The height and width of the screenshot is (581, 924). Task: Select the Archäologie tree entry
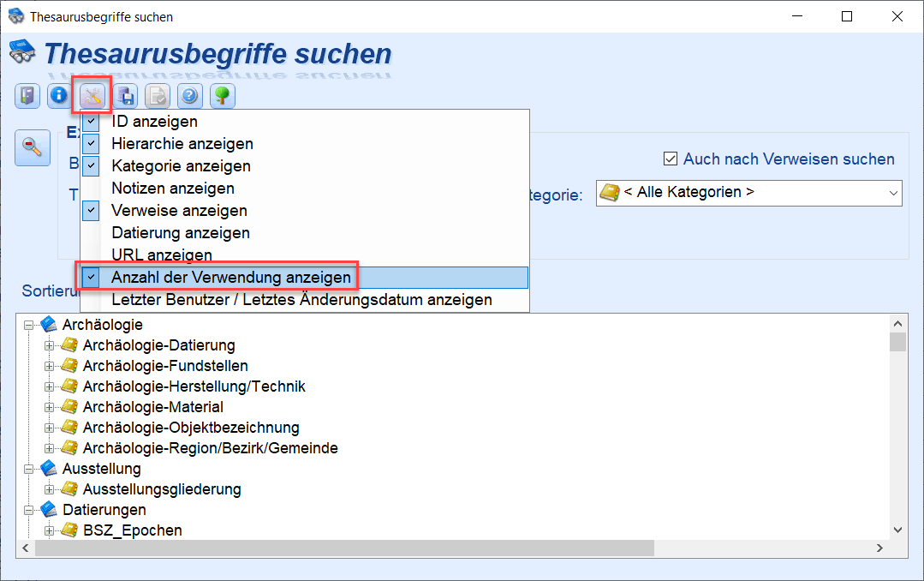click(x=103, y=325)
